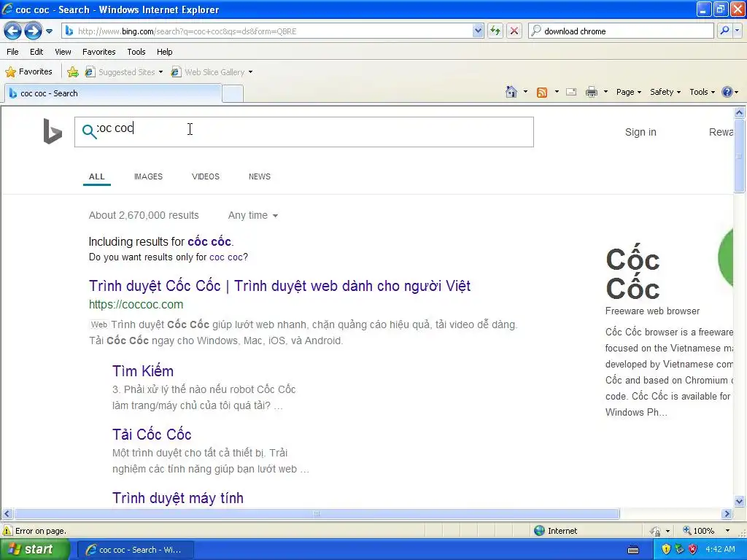
Task: Add to Favorites Bar star icon
Action: (x=73, y=72)
